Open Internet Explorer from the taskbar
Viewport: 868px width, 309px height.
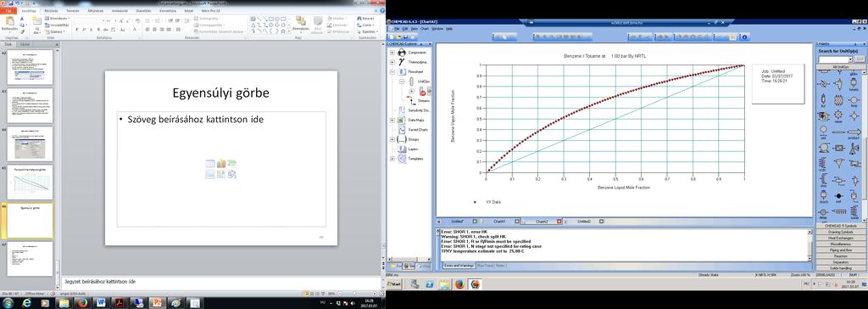tap(26, 303)
